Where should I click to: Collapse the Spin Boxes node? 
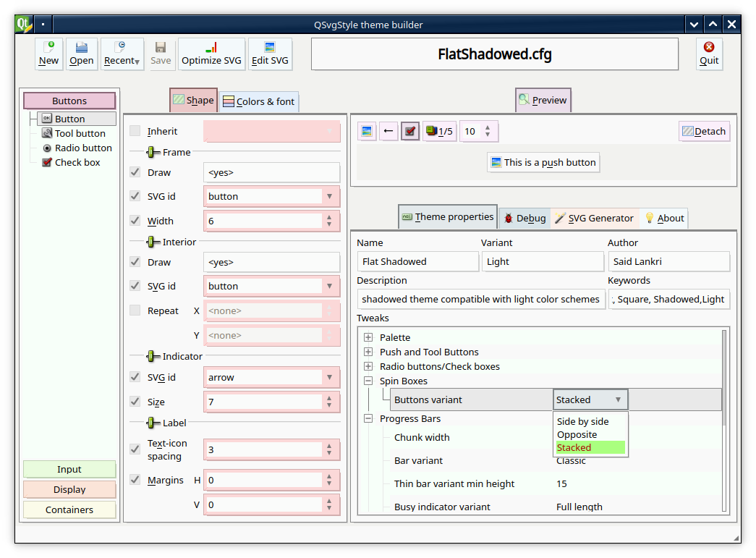pyautogui.click(x=368, y=381)
